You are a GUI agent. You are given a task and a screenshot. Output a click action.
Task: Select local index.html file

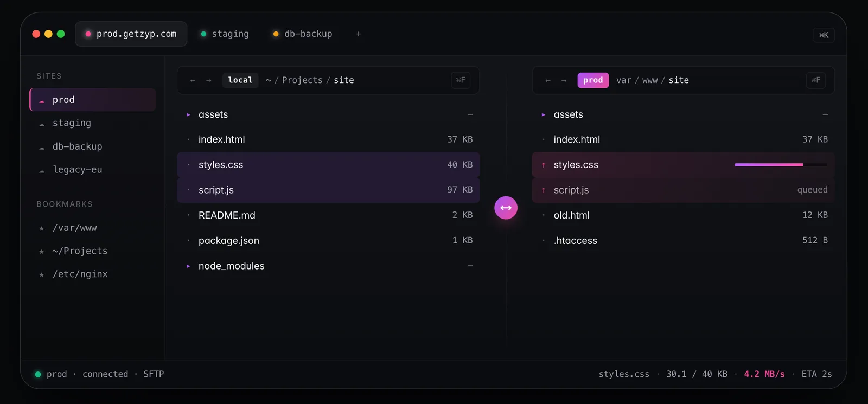pyautogui.click(x=328, y=139)
